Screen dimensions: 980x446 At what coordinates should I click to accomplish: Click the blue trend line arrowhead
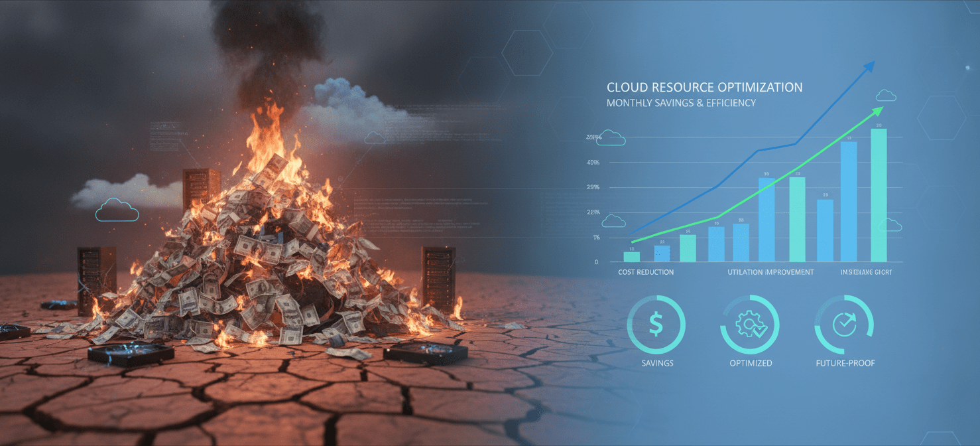click(869, 66)
